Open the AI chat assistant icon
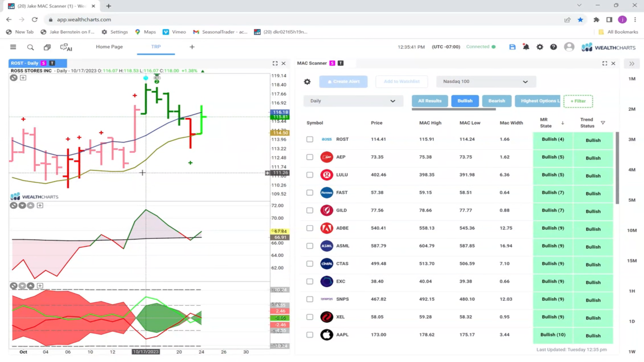The width and height of the screenshot is (644, 362). click(66, 47)
